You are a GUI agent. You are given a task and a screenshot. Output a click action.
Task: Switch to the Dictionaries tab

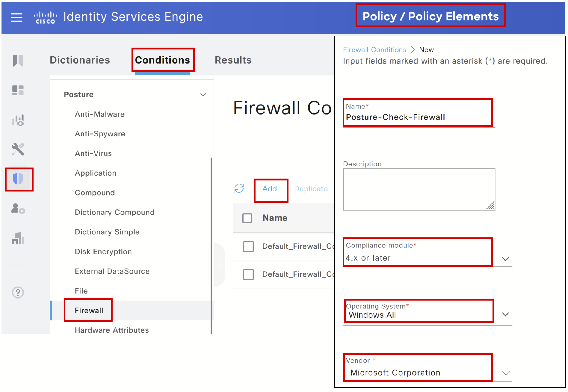[80, 60]
